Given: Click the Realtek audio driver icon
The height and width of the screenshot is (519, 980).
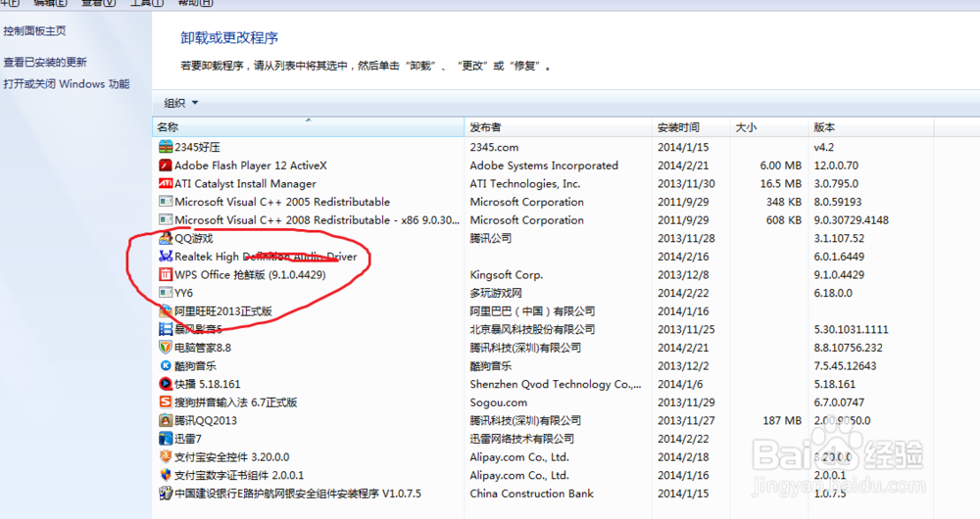Looking at the screenshot, I should (x=165, y=256).
